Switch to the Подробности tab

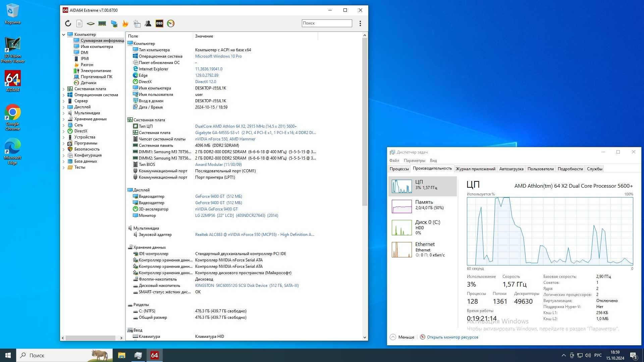coord(570,169)
